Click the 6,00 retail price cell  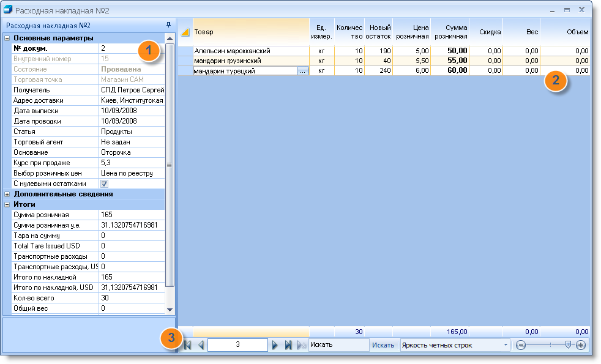tap(412, 71)
